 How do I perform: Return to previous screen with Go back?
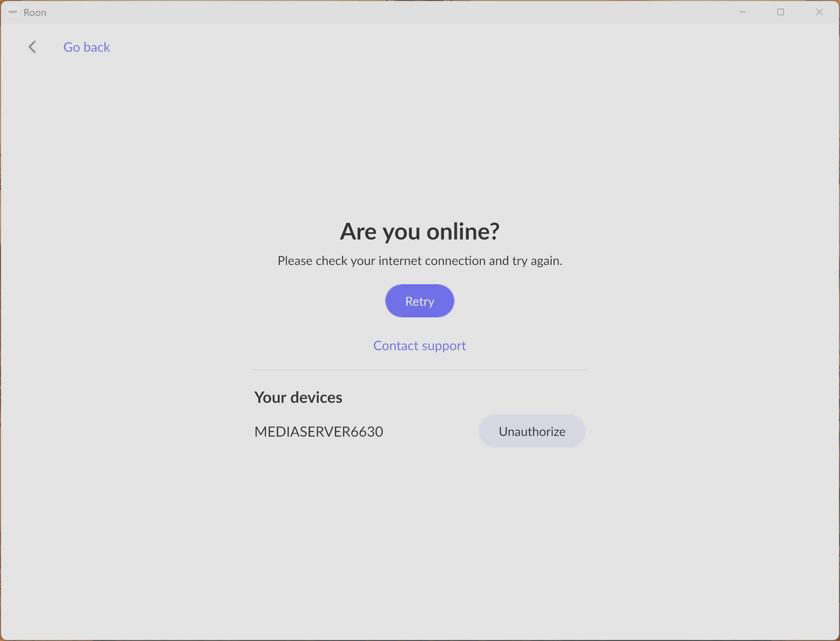pos(87,47)
